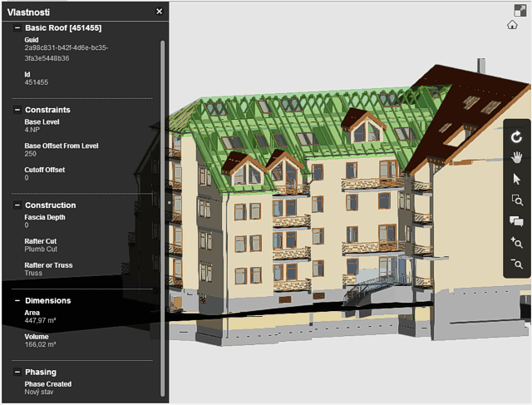
Task: Collapse the Construction section
Action: pyautogui.click(x=17, y=205)
